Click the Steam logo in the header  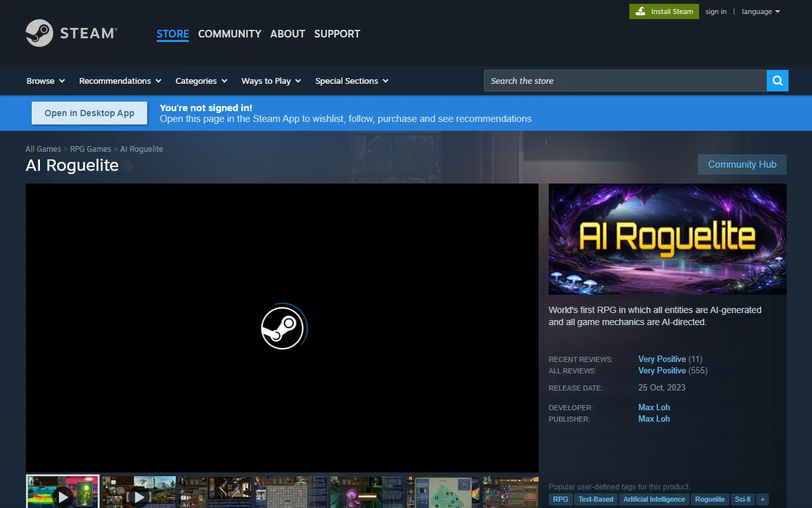coord(71,33)
